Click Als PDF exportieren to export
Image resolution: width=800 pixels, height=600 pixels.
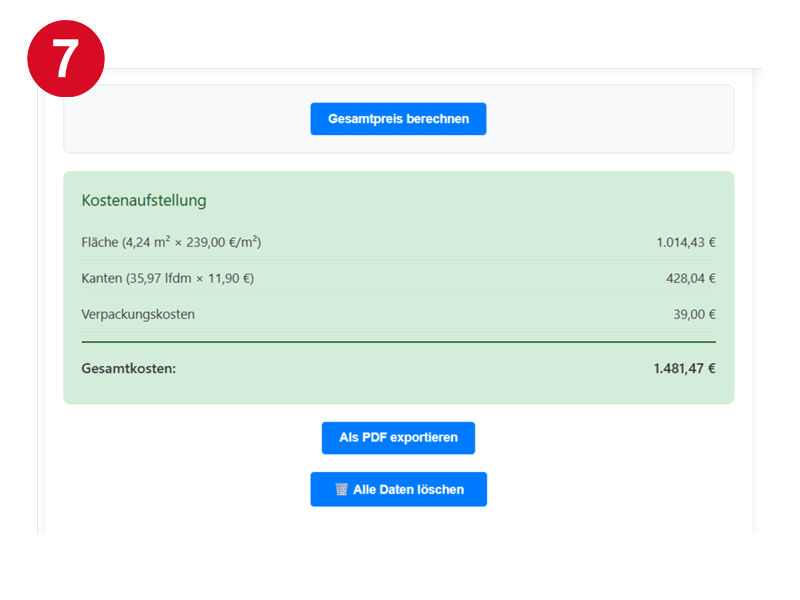coord(398,437)
